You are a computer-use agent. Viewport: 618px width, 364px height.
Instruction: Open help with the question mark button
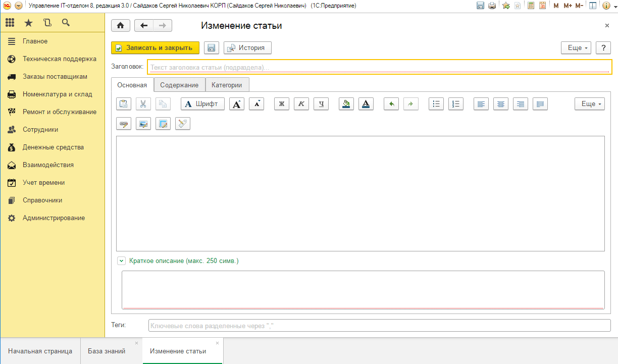tap(603, 48)
